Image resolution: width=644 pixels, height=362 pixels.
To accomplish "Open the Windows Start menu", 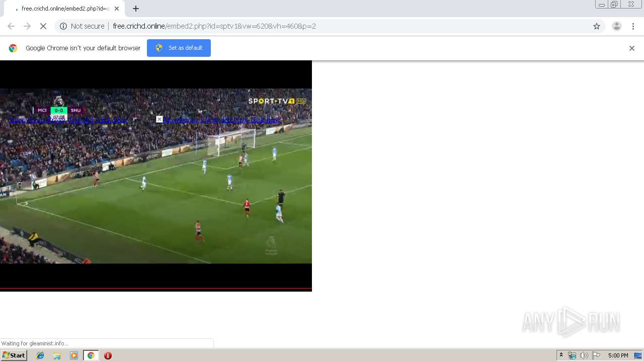I will point(14,355).
